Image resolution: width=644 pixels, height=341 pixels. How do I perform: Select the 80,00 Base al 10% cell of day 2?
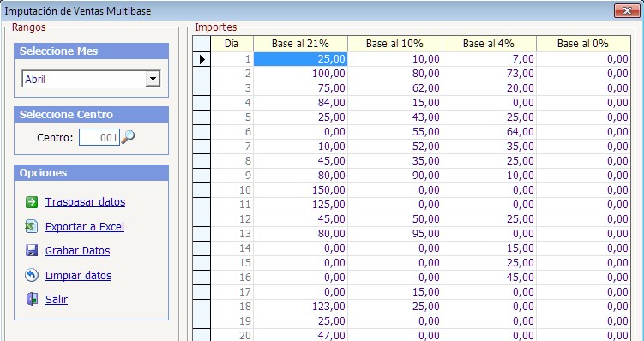pos(394,74)
